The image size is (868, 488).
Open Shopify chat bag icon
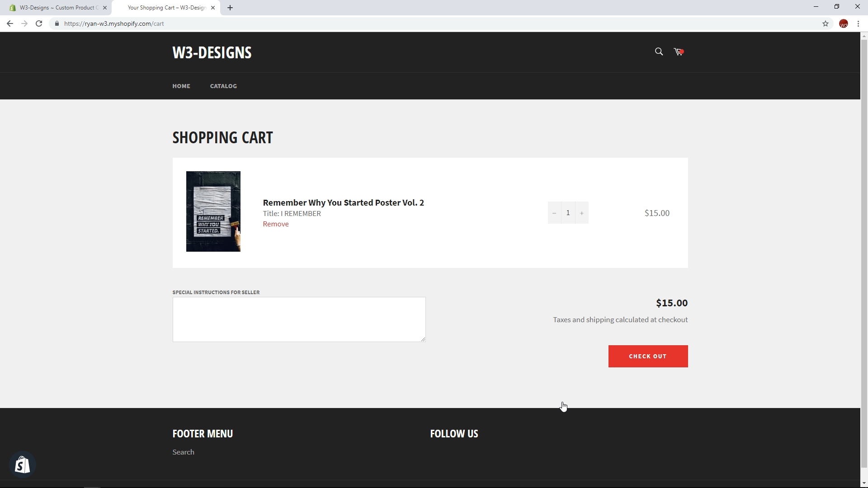pos(22,465)
